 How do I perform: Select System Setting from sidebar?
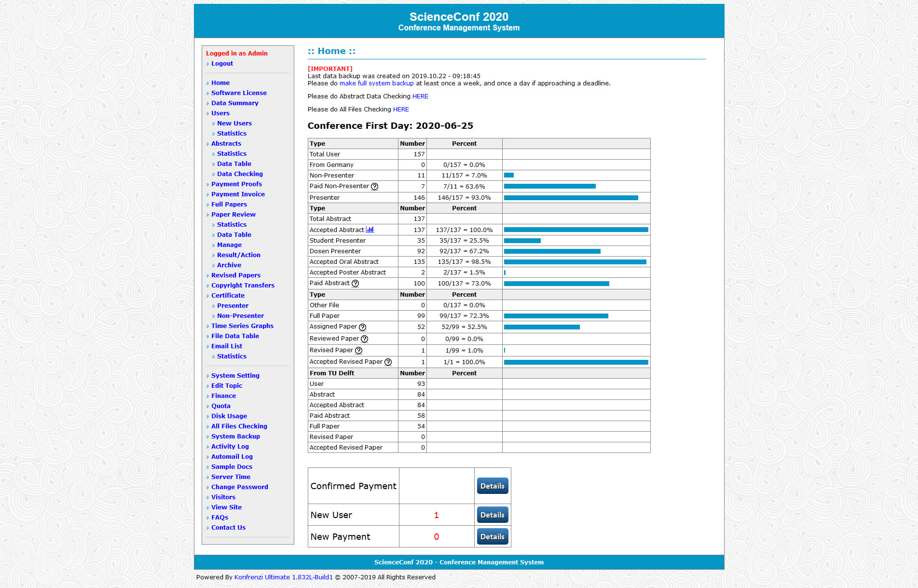pyautogui.click(x=235, y=376)
